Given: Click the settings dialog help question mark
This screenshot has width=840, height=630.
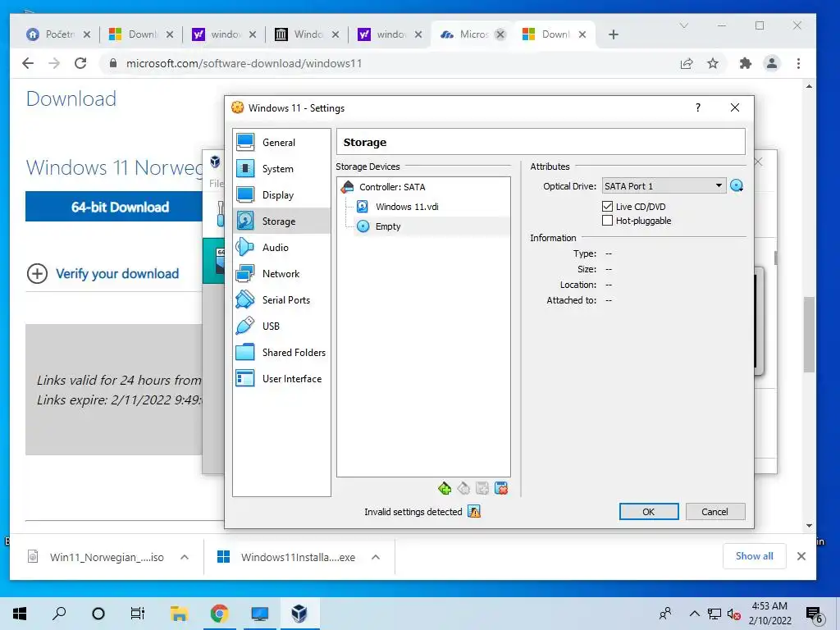Looking at the screenshot, I should [x=697, y=107].
